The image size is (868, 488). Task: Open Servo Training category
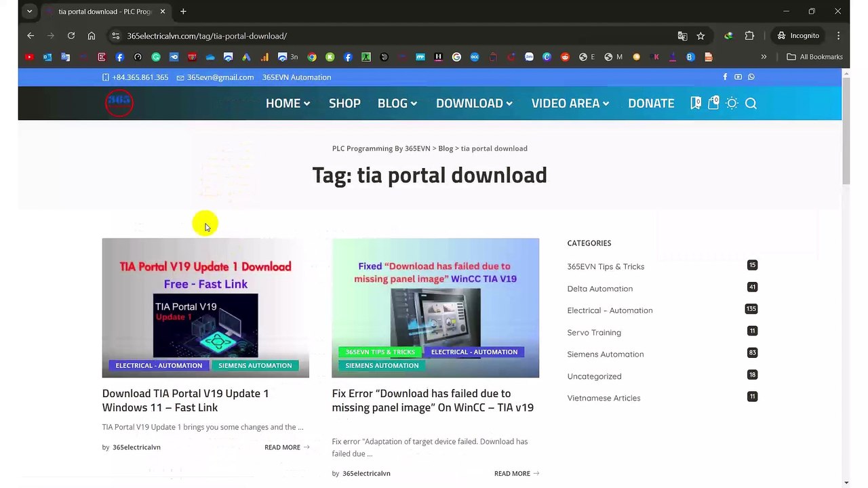pyautogui.click(x=594, y=333)
